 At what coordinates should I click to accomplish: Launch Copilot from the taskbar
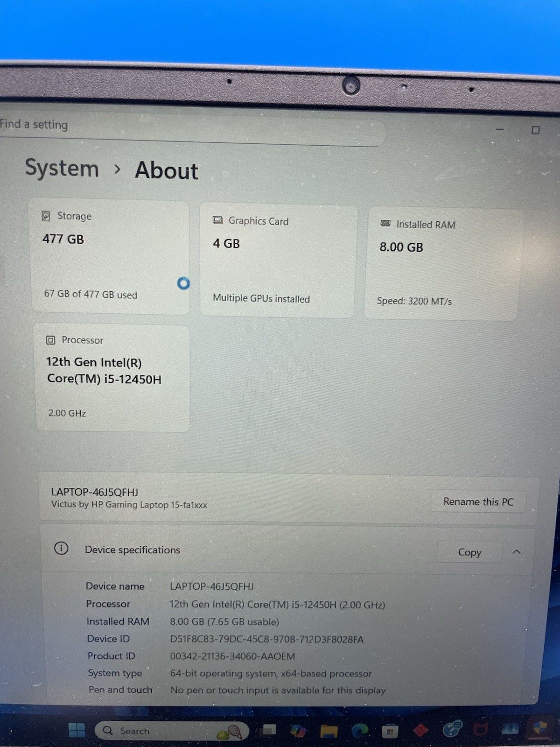click(x=298, y=731)
